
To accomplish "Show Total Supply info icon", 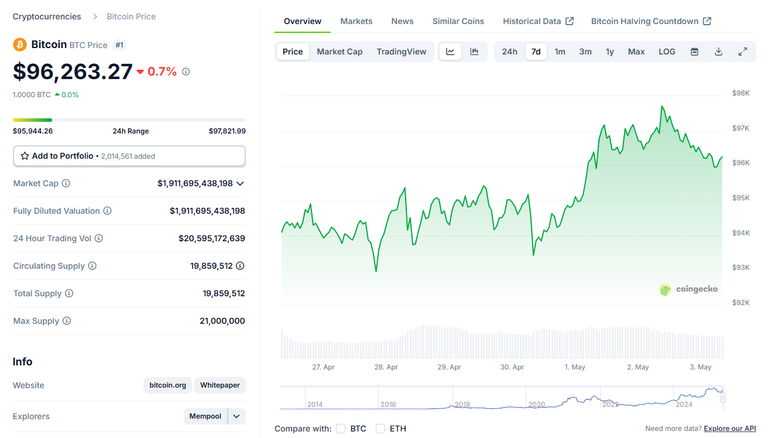I will (x=69, y=293).
